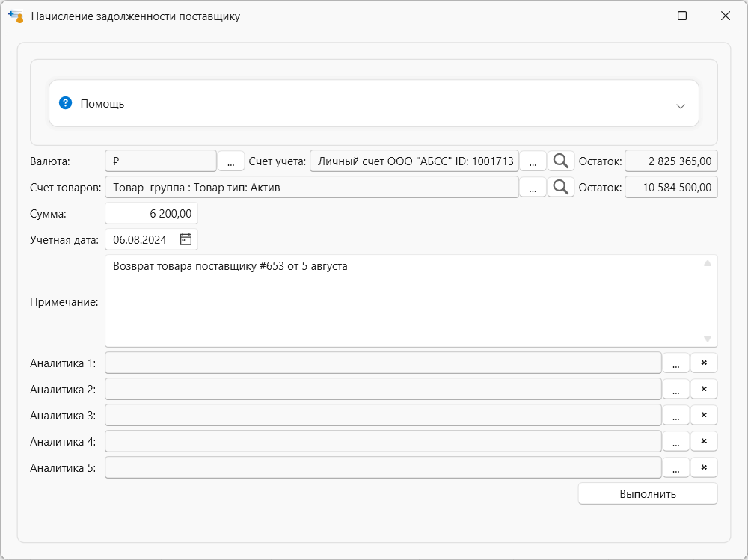Open the ellipsis selector for Счет учета
The image size is (748, 560).
click(x=533, y=161)
